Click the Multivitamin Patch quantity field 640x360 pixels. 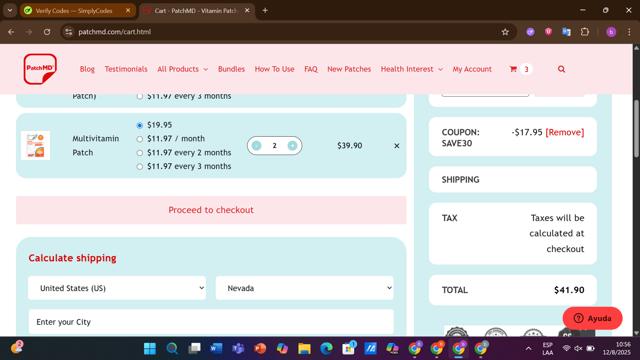(x=274, y=145)
